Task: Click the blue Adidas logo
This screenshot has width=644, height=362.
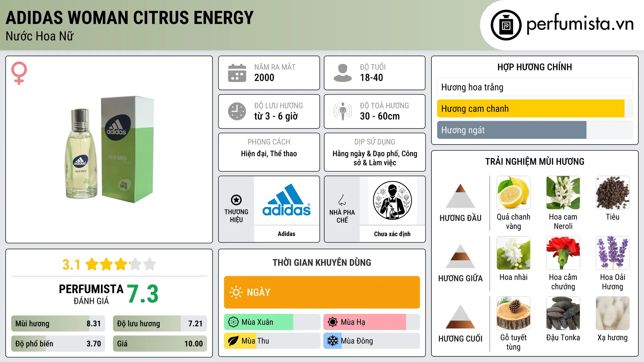Action: click(286, 200)
